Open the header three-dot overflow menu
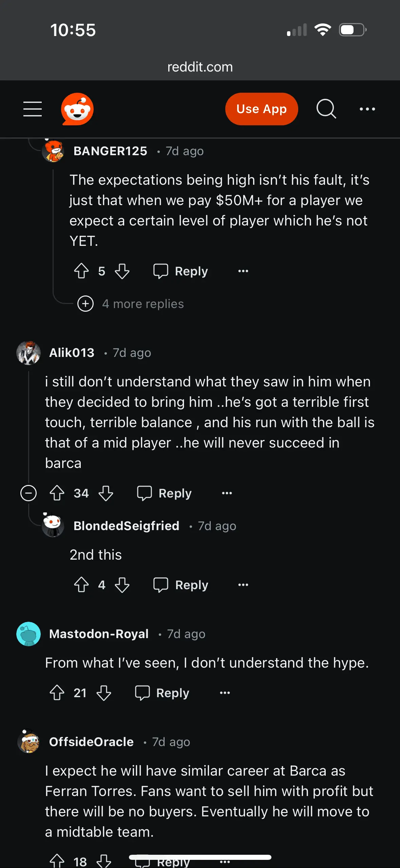 click(367, 109)
